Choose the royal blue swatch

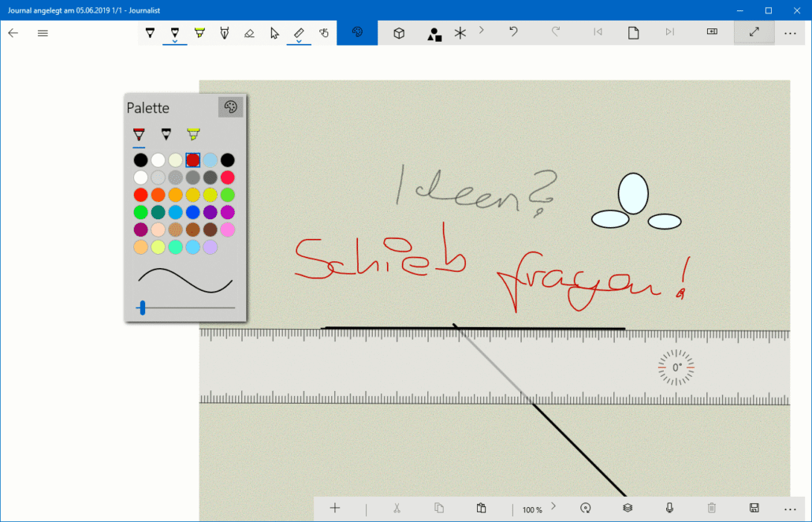pyautogui.click(x=192, y=212)
